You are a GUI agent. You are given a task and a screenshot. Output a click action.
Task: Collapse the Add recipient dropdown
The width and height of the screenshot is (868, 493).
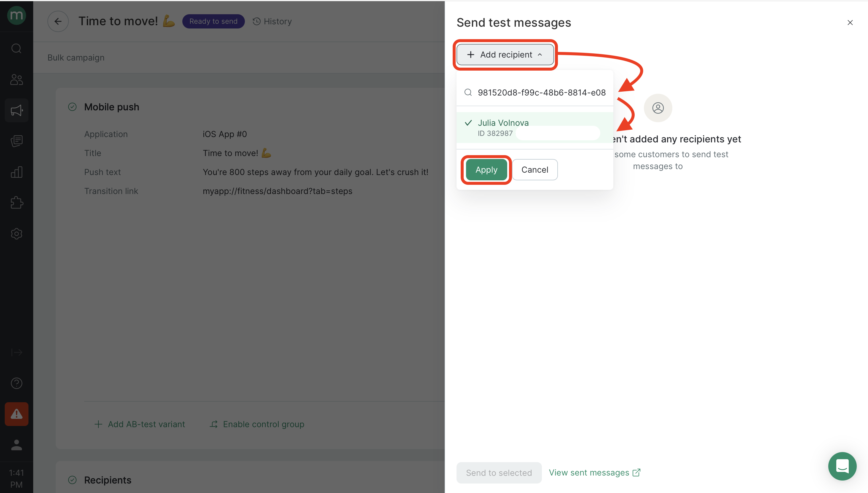(x=505, y=55)
